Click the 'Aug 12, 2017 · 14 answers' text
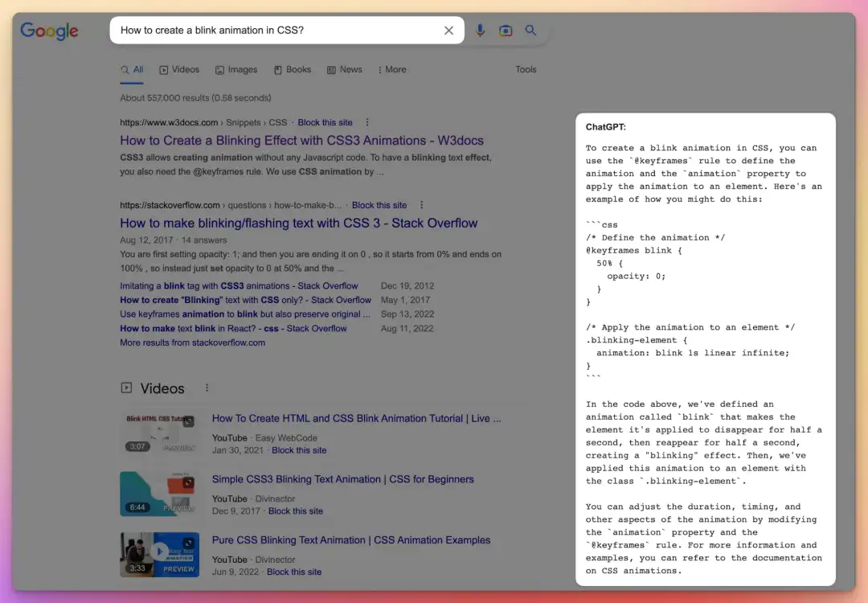This screenshot has width=868, height=603. click(174, 240)
